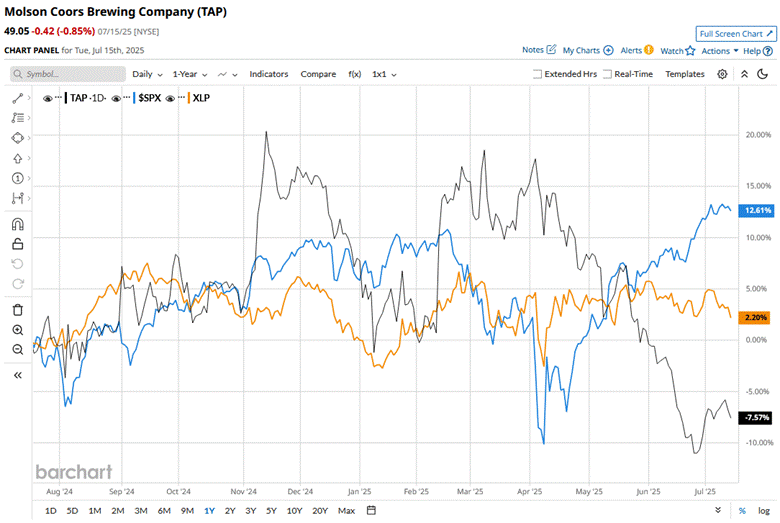Delete drawings with trash icon
The height and width of the screenshot is (523, 780).
pyautogui.click(x=17, y=310)
